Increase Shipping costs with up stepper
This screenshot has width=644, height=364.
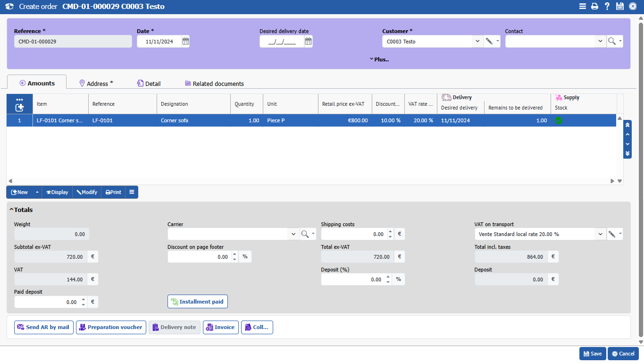coord(390,231)
